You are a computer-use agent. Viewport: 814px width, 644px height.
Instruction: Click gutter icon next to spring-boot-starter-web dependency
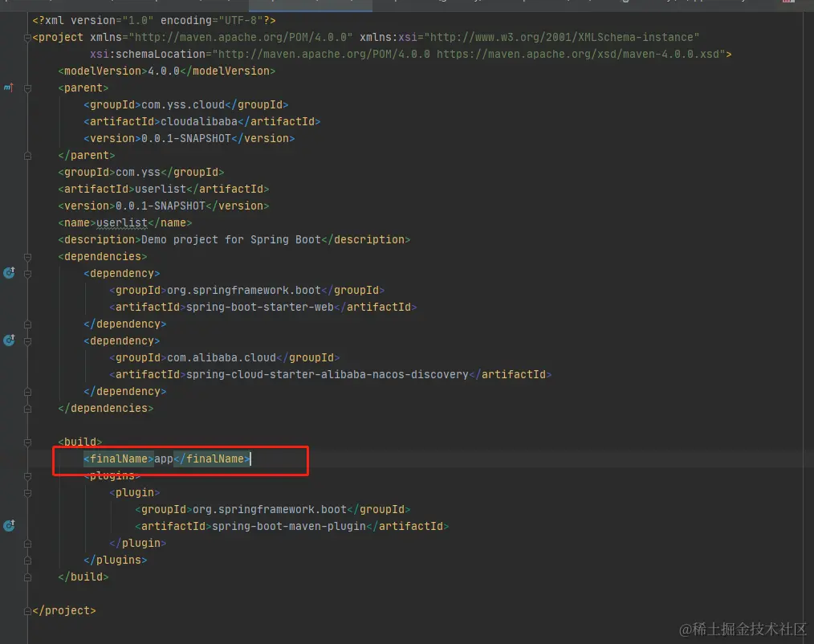pyautogui.click(x=10, y=273)
